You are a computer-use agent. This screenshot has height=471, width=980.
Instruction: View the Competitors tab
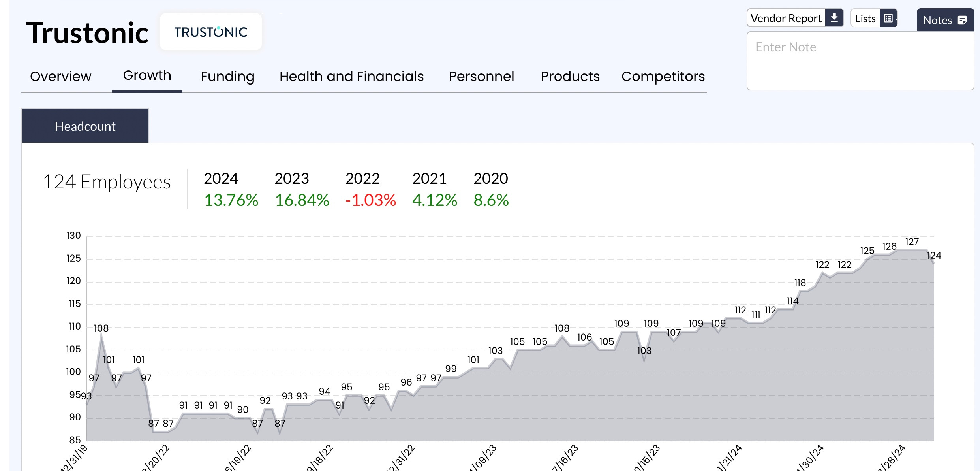pyautogui.click(x=663, y=76)
